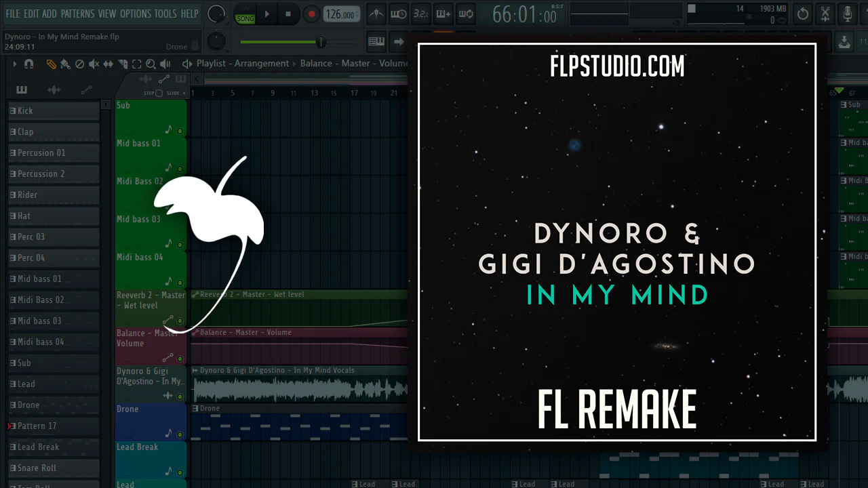Screen dimensions: 868x488
Task: Click the metronome icon
Action: (x=376, y=14)
